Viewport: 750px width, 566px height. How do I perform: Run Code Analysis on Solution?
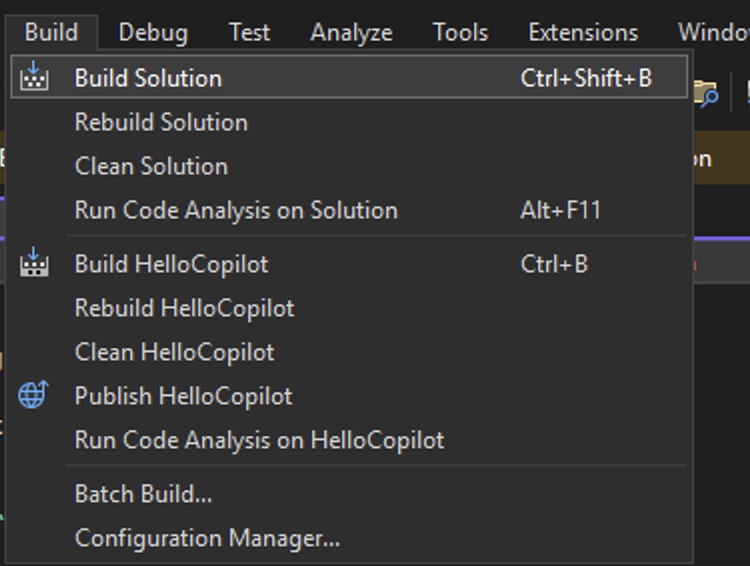coord(236,210)
